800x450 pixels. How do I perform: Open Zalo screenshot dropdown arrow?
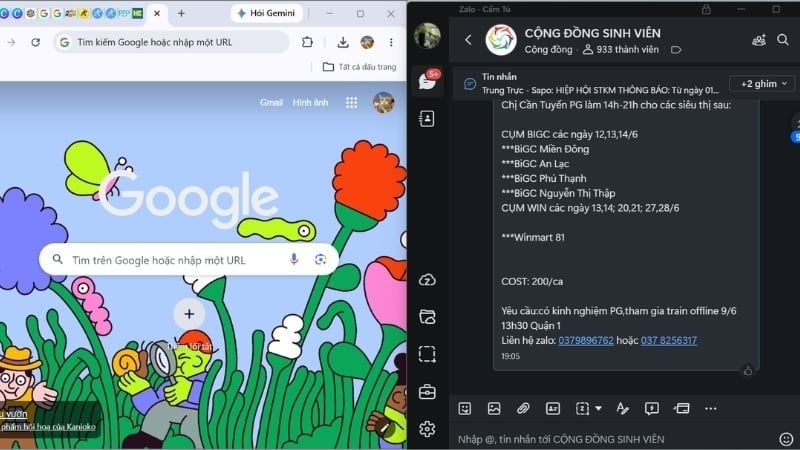point(598,408)
